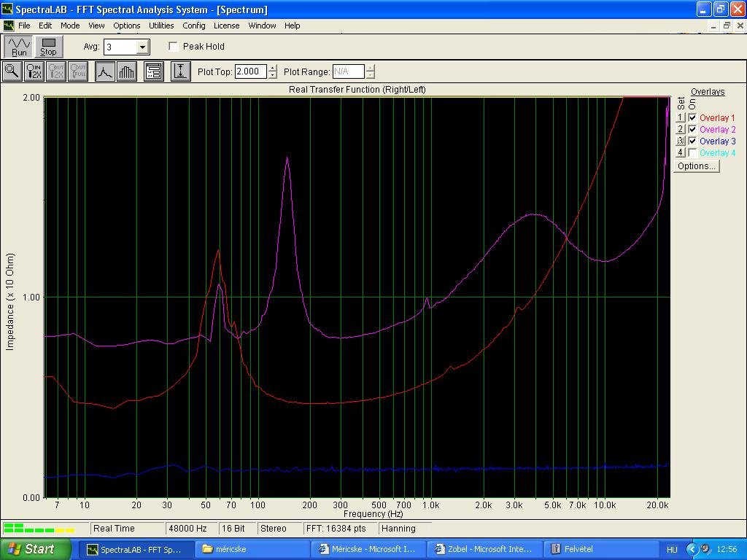Screen dimensions: 747x560
Task: Open the File menu
Action: pyautogui.click(x=24, y=26)
